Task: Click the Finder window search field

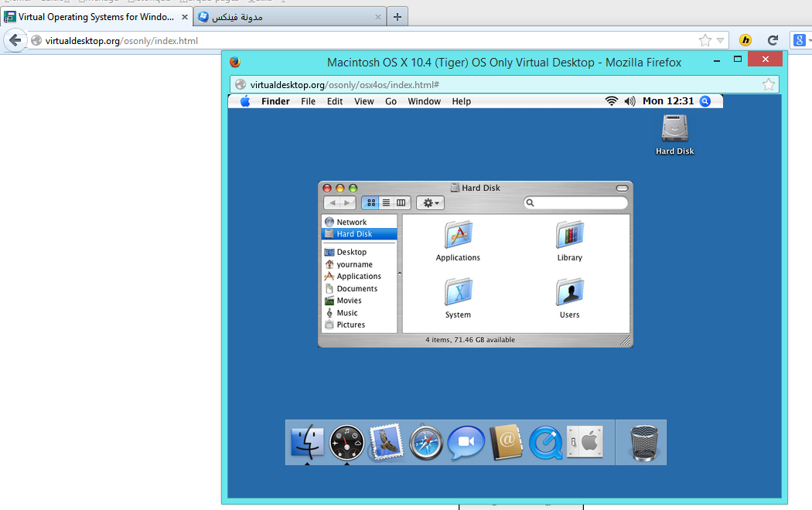Action: click(576, 202)
